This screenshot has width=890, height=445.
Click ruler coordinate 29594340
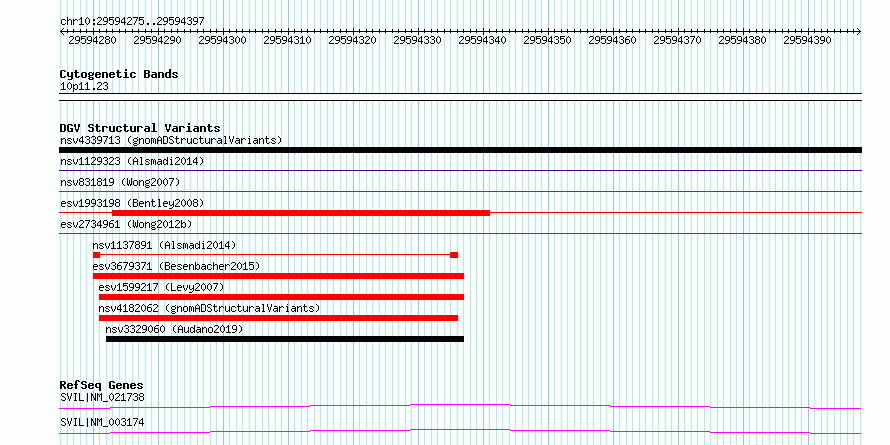(x=482, y=40)
